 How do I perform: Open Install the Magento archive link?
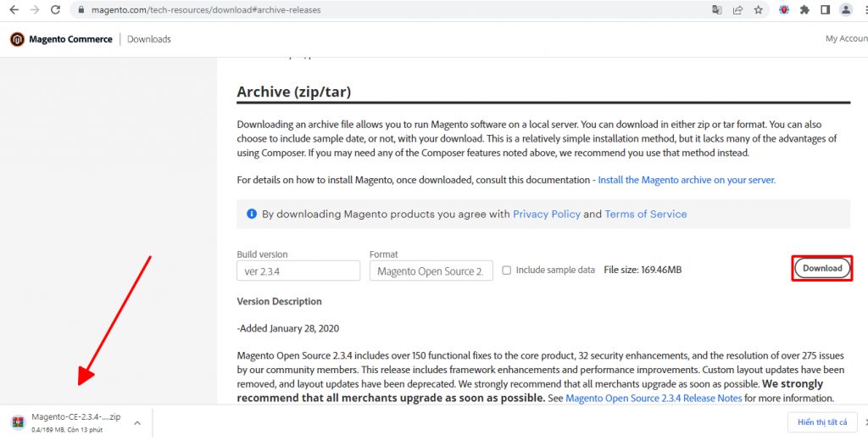(687, 180)
